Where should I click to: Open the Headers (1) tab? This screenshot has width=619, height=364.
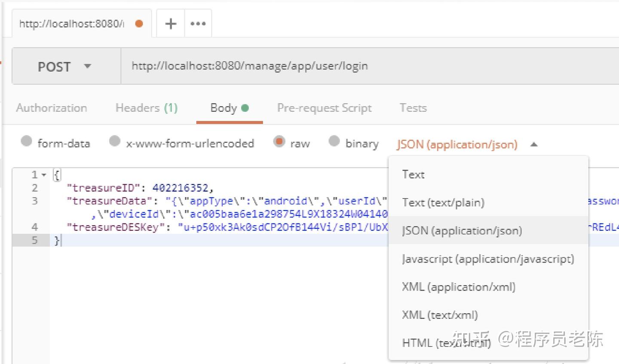point(146,108)
